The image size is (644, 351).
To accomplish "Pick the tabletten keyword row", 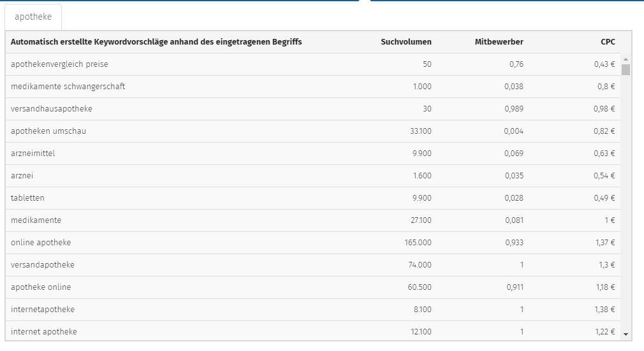I will point(313,198).
